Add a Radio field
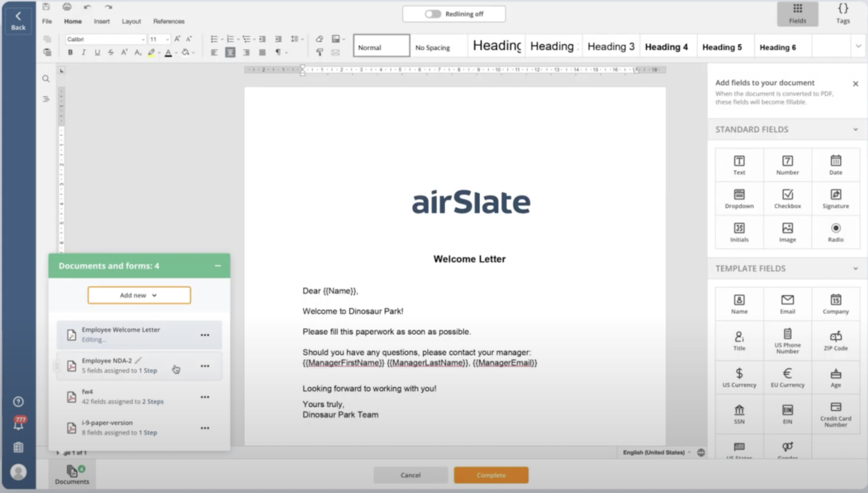The height and width of the screenshot is (493, 868). [835, 232]
